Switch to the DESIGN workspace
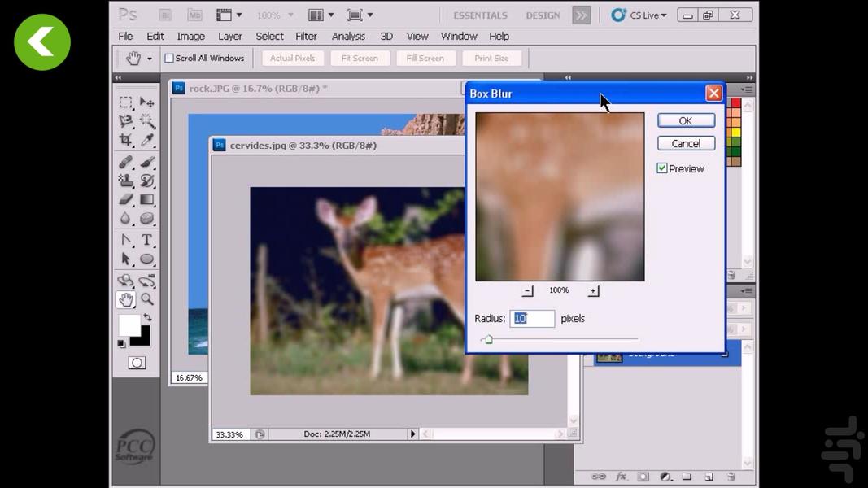Viewport: 868px width, 488px height. tap(544, 15)
